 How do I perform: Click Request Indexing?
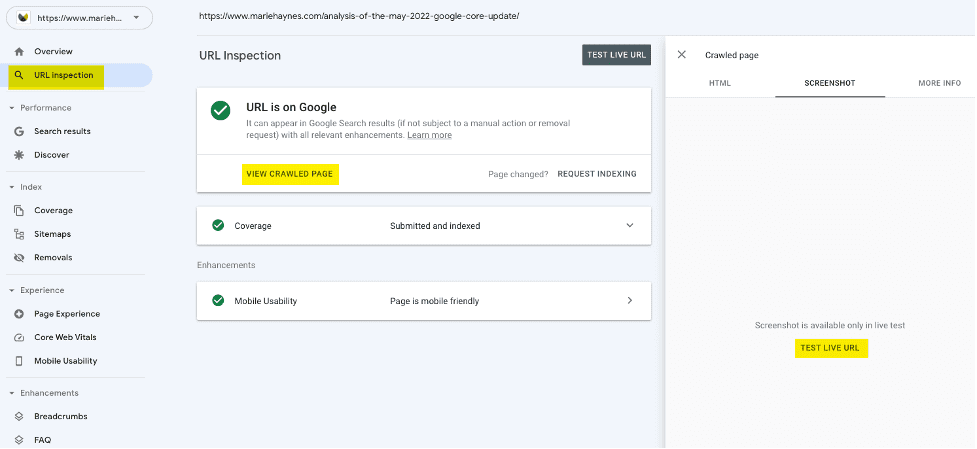pos(596,174)
